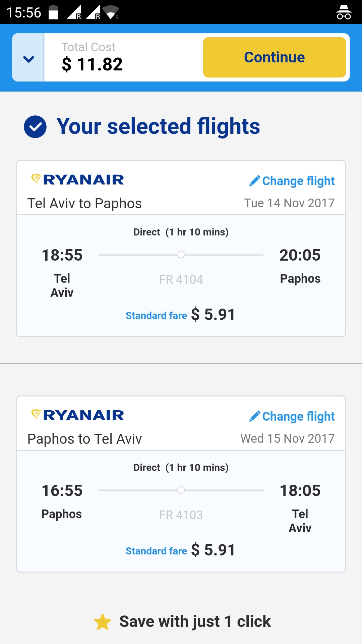Change flight for Tue 14 Nov 2017
Viewport: 362px width, 644px height.
(x=292, y=181)
